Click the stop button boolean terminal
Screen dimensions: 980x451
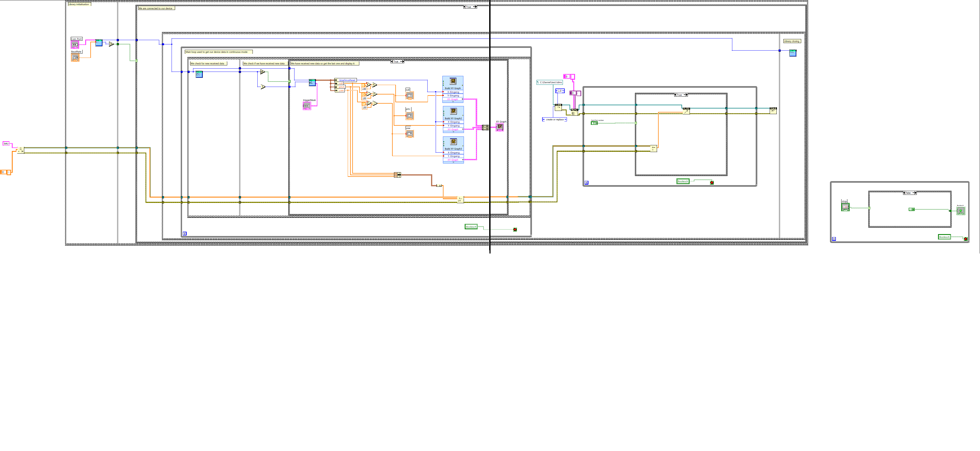point(845,207)
